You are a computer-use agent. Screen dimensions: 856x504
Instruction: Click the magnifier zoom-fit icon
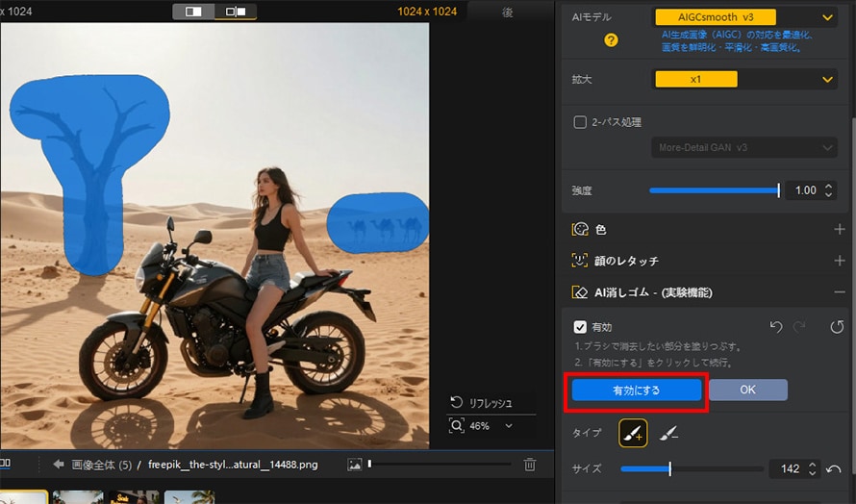coord(457,425)
